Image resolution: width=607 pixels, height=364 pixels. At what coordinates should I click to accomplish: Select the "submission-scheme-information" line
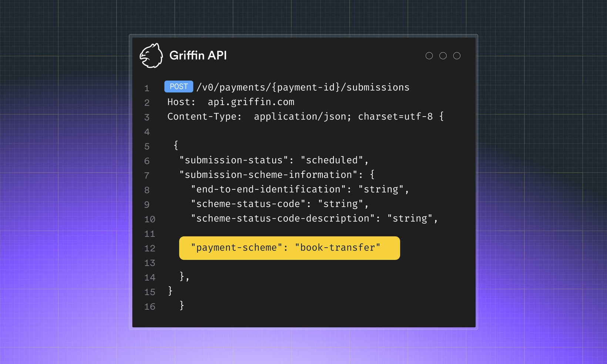click(x=277, y=175)
